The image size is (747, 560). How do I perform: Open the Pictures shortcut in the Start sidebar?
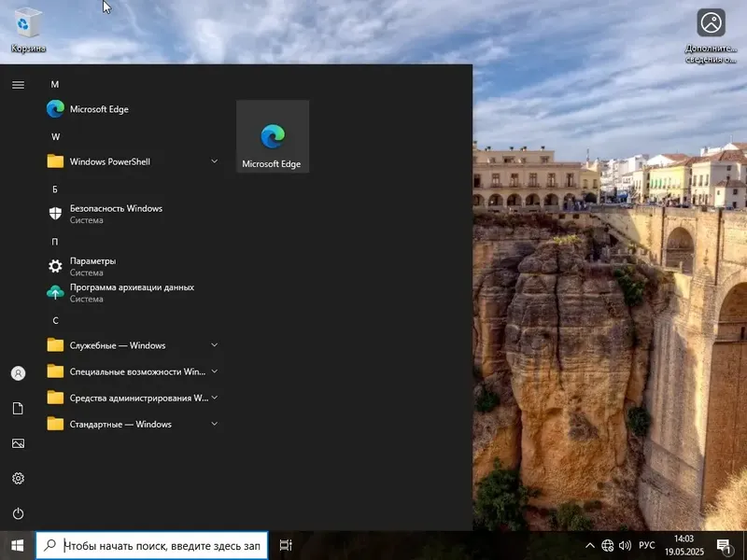[x=17, y=443]
